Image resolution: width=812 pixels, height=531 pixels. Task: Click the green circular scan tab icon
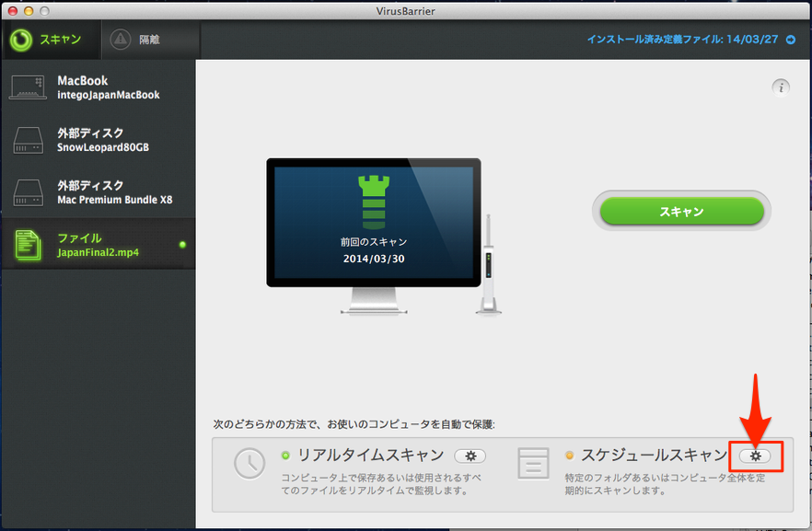[x=21, y=40]
